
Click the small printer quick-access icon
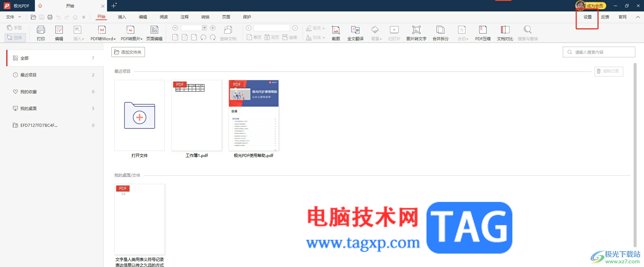tap(50, 17)
